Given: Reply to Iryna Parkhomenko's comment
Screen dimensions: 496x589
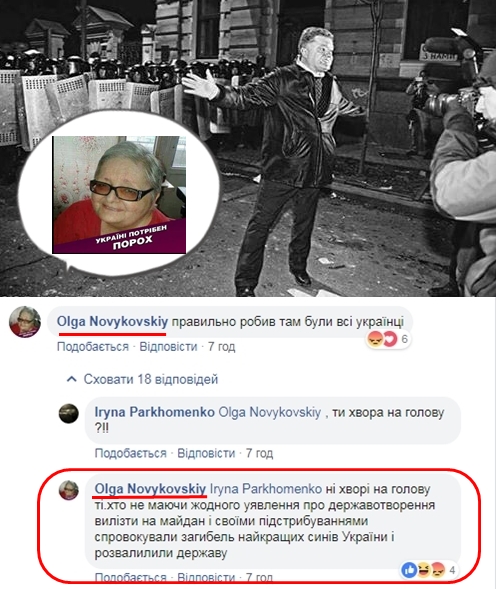Looking at the screenshot, I should pos(206,453).
